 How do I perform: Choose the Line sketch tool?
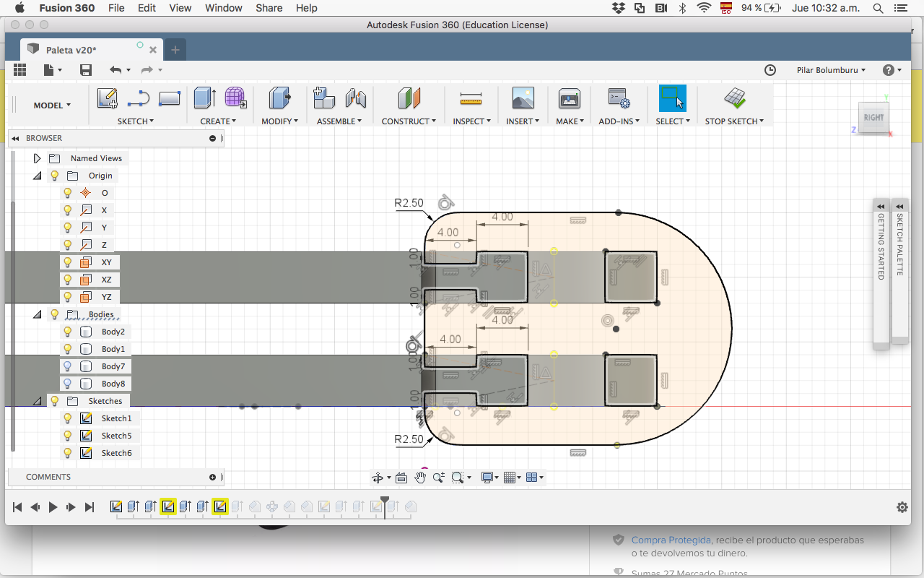point(138,98)
